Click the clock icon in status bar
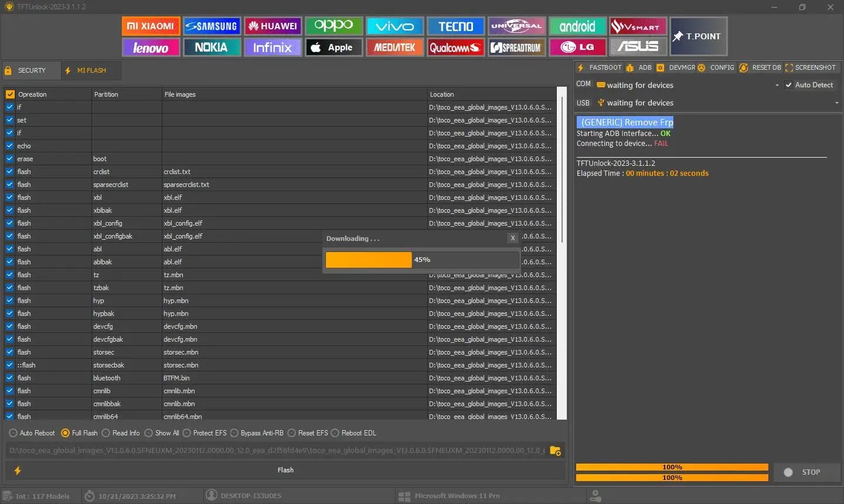The image size is (844, 504). [90, 496]
